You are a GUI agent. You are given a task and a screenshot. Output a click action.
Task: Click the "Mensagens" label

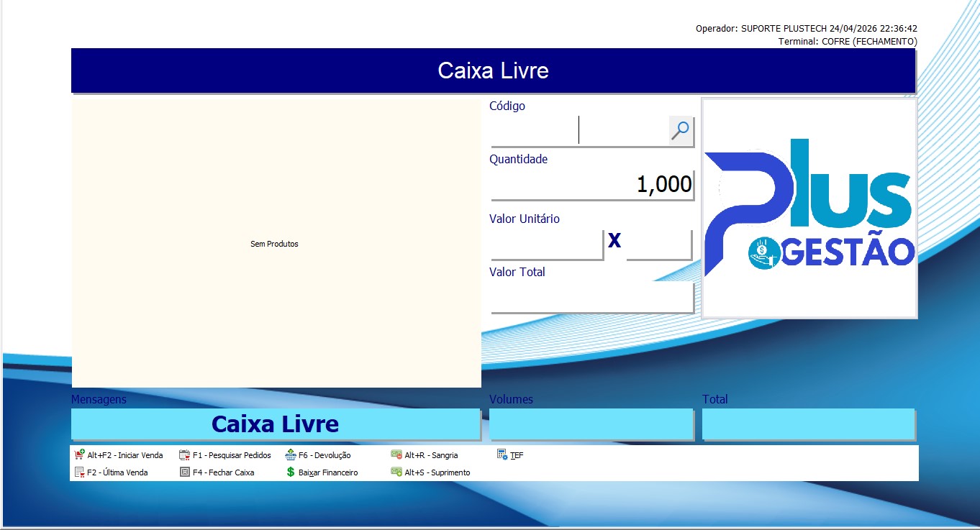tap(99, 399)
